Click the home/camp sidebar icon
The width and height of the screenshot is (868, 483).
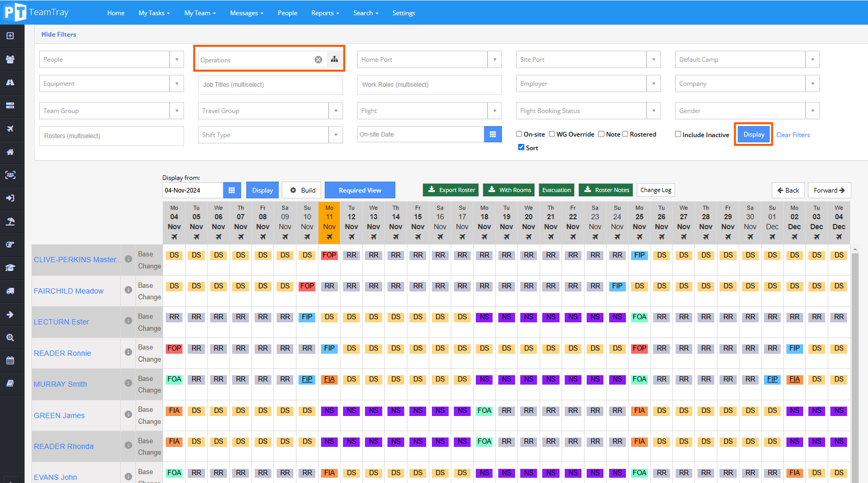click(x=10, y=152)
